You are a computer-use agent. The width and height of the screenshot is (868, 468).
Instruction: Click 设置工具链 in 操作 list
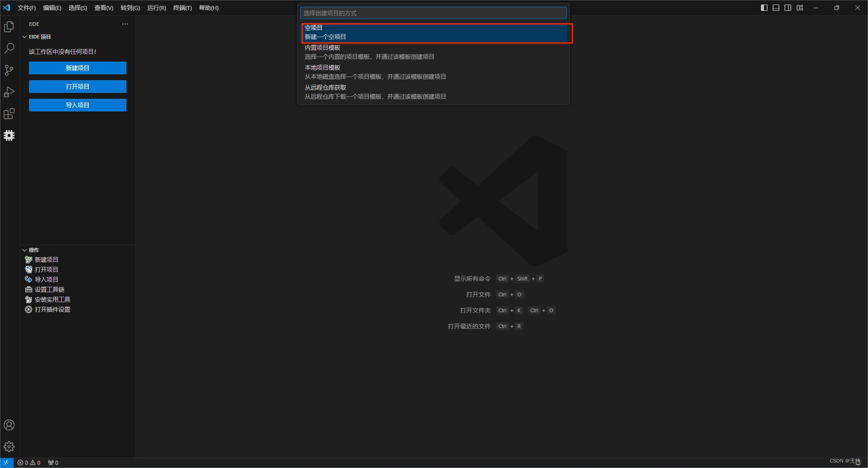click(50, 289)
